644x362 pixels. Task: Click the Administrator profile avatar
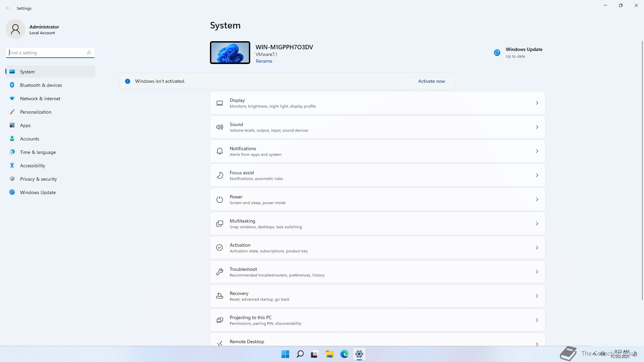[15, 29]
